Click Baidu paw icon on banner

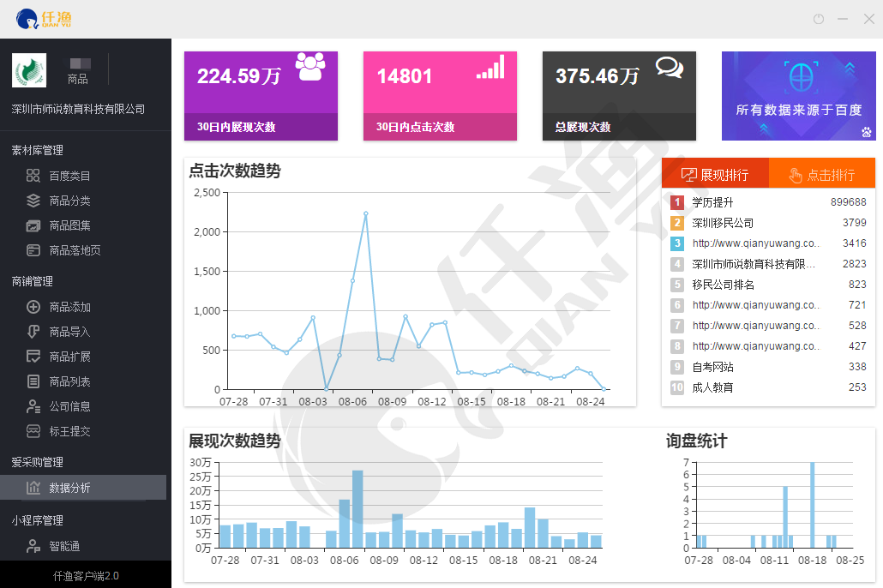(866, 132)
